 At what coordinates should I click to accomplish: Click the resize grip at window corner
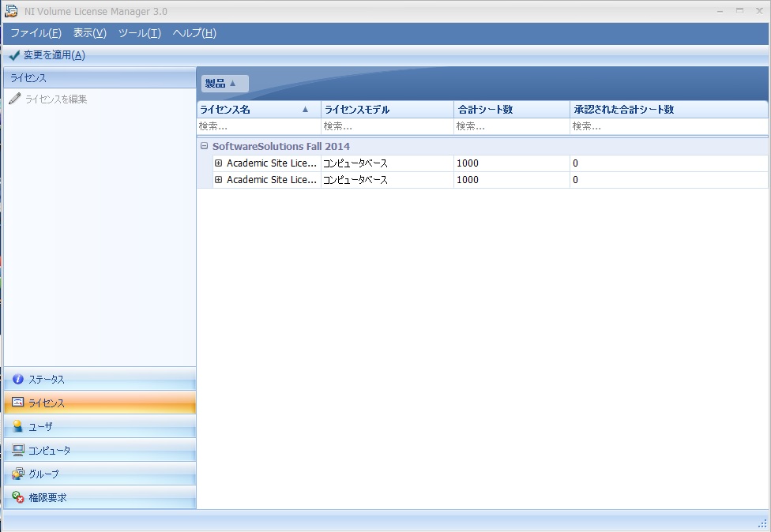(x=762, y=523)
